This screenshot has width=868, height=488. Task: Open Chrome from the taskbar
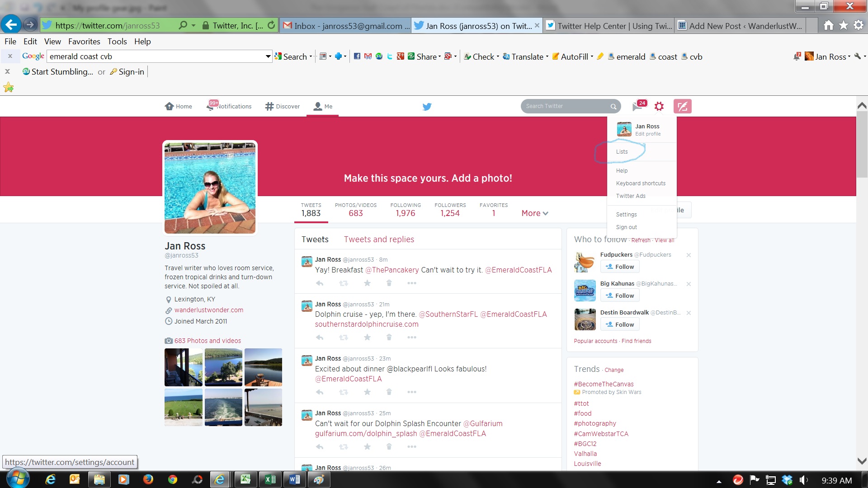(172, 479)
